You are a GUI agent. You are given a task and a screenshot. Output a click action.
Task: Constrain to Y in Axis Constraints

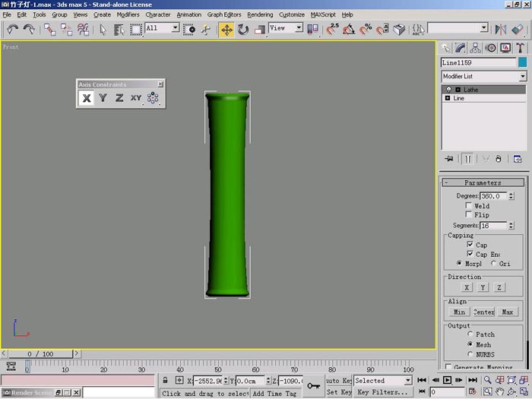(x=103, y=98)
